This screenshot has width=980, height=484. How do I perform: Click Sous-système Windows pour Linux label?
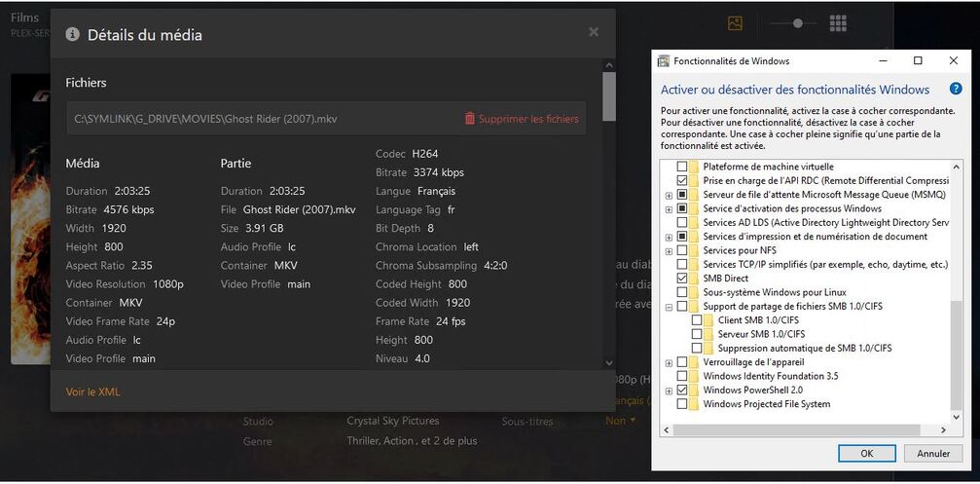(x=775, y=292)
